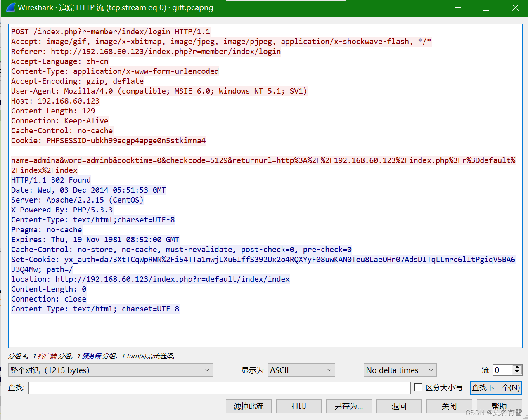Click the 服务器 分组 server packets label
This screenshot has height=420, width=528.
point(99,356)
